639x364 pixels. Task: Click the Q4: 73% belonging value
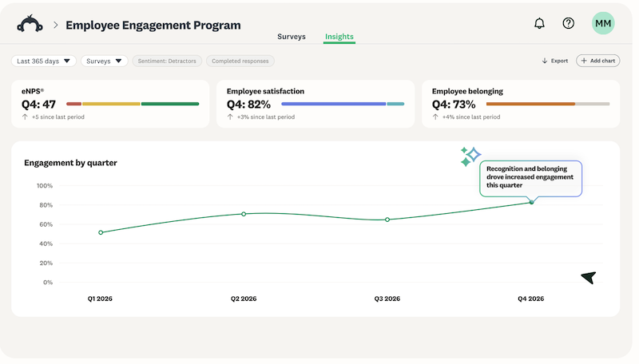454,105
